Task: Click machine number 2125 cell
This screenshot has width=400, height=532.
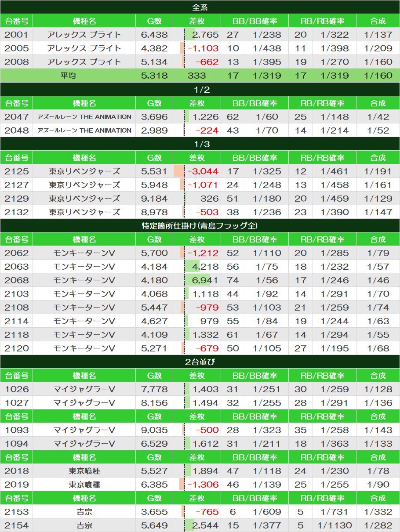Action: click(x=16, y=171)
